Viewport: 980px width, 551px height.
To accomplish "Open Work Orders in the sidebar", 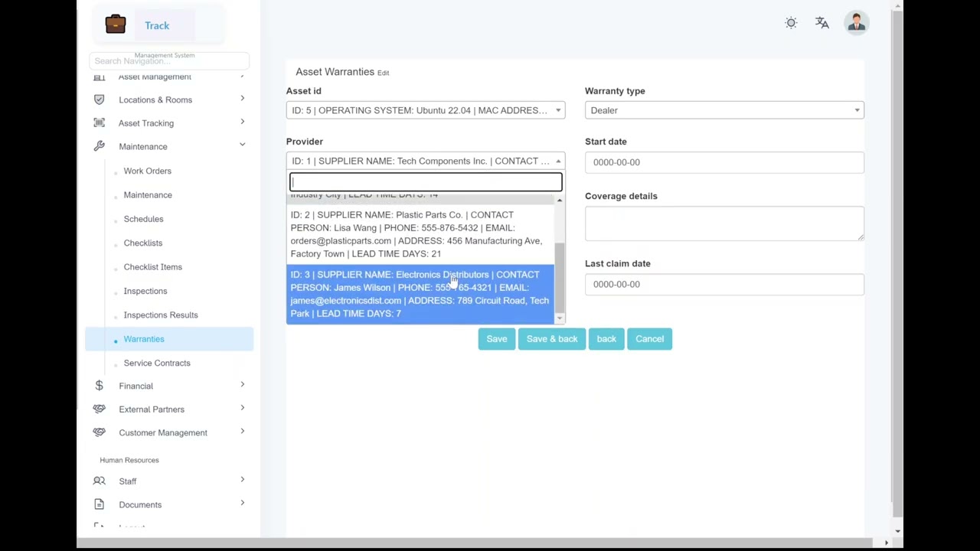I will tap(147, 171).
